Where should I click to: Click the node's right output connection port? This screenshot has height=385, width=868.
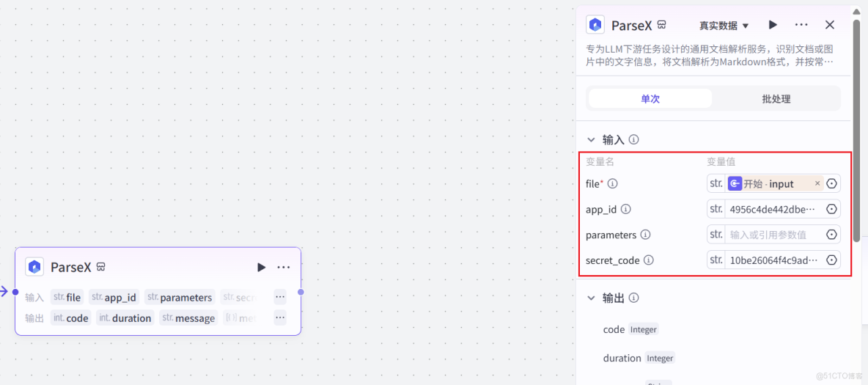click(301, 292)
